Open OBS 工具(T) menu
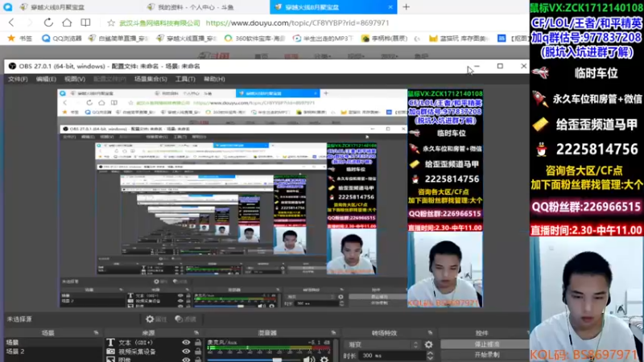The height and width of the screenshot is (362, 644). (x=185, y=79)
